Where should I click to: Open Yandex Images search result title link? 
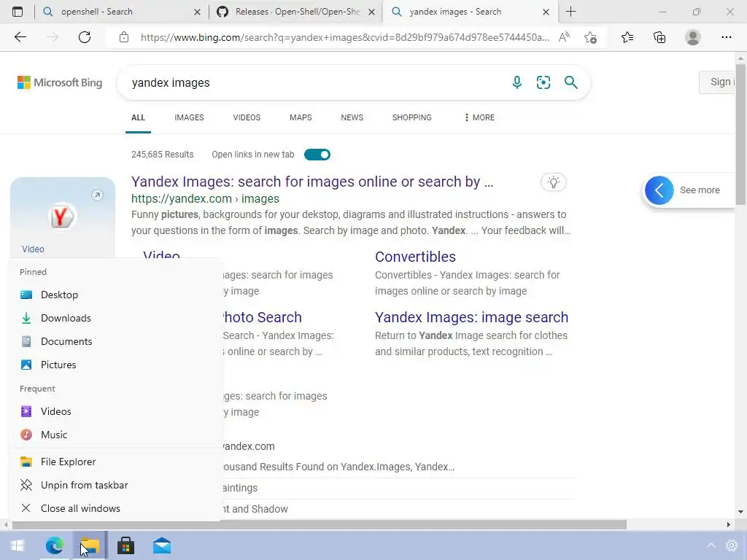click(x=312, y=182)
